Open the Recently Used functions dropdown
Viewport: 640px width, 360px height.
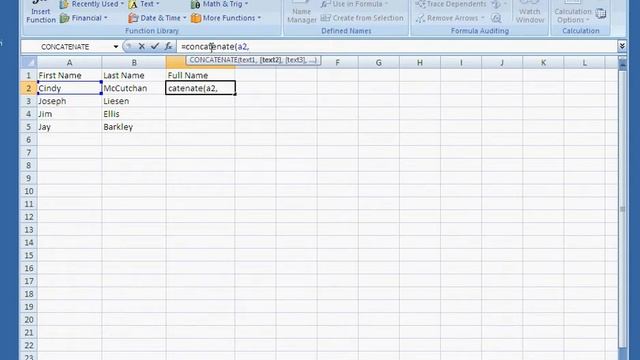[91, 4]
